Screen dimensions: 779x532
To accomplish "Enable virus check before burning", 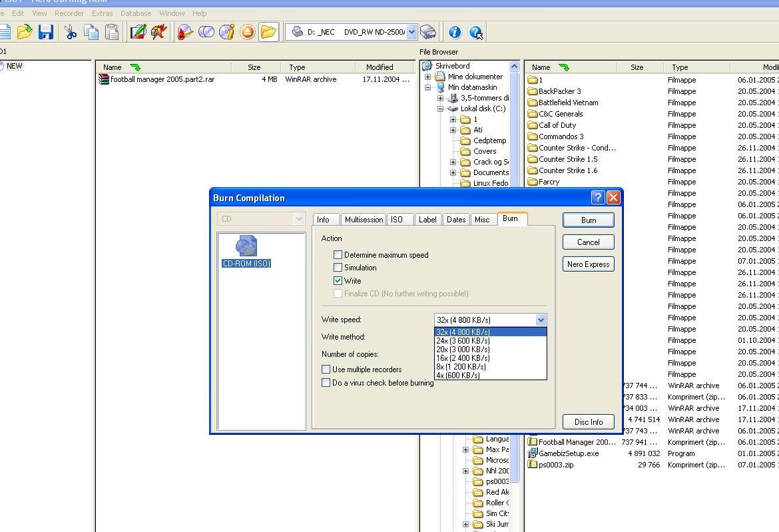I will pos(326,383).
